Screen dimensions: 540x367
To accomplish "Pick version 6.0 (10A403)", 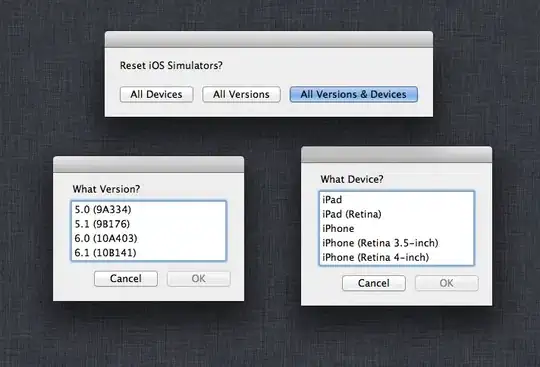I will 148,238.
